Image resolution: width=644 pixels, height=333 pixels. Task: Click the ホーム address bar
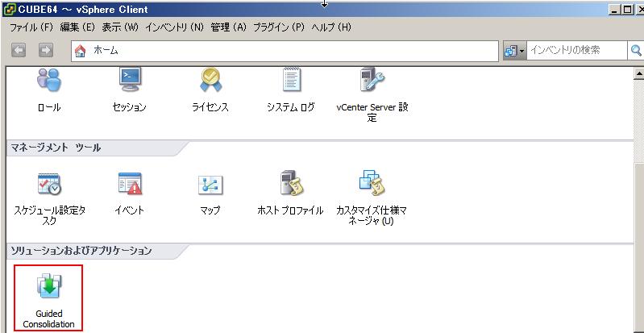click(x=285, y=51)
